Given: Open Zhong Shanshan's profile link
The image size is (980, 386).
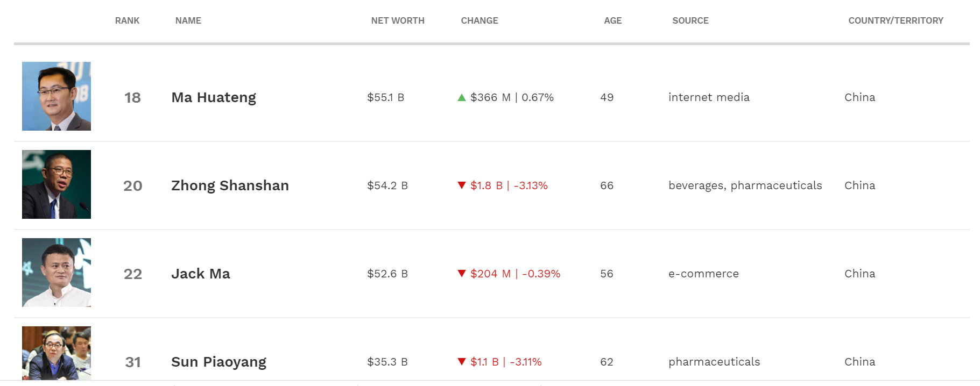Looking at the screenshot, I should tap(230, 185).
